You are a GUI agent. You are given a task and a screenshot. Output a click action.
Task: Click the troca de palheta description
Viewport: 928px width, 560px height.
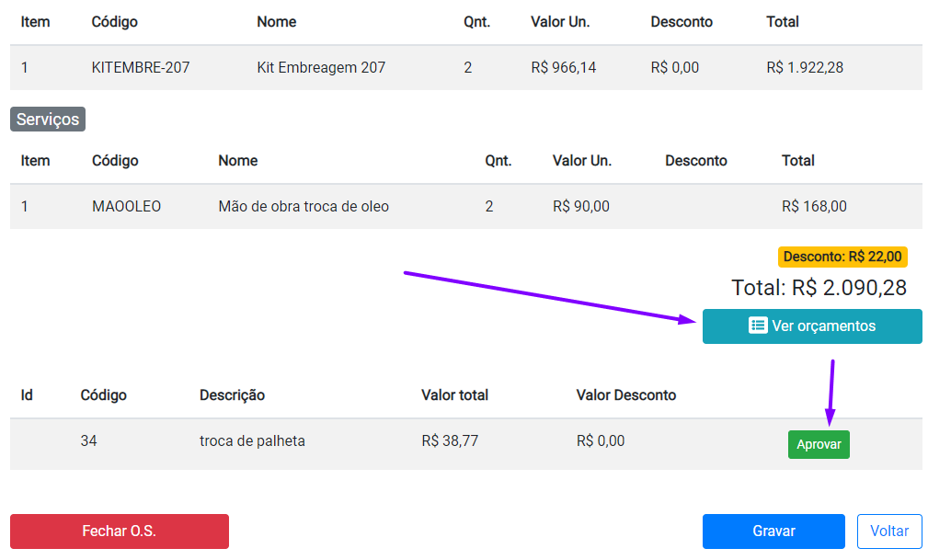coord(252,440)
